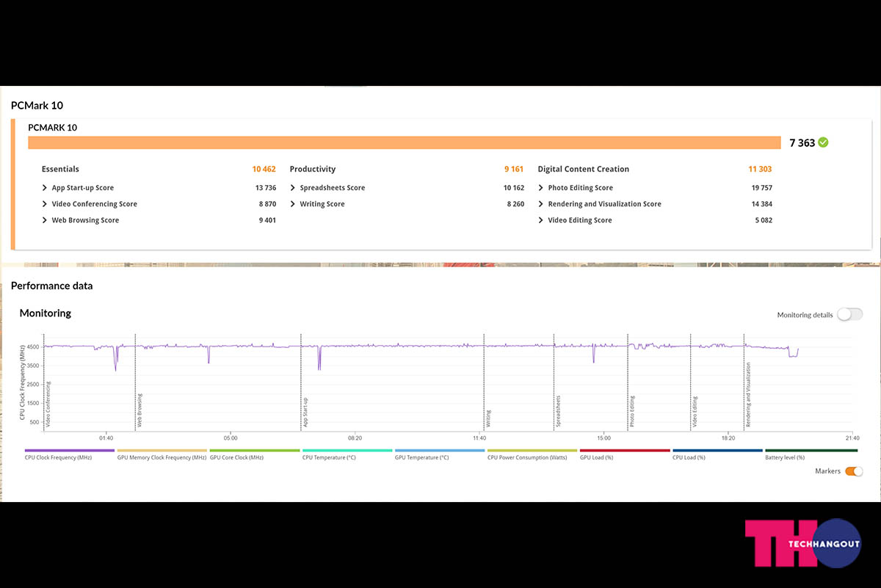Click the 01:40 time axis label
Screen dimensions: 881x588
click(x=106, y=438)
